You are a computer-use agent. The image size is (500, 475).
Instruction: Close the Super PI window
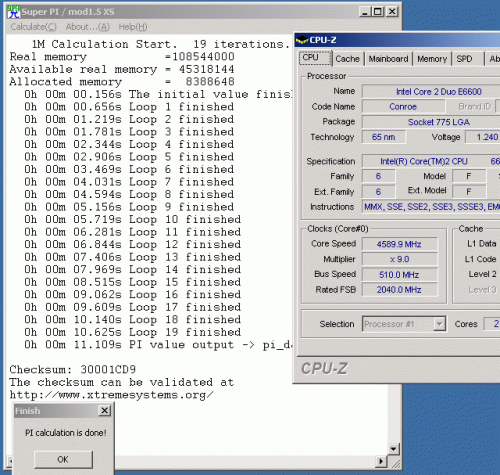coord(392,12)
